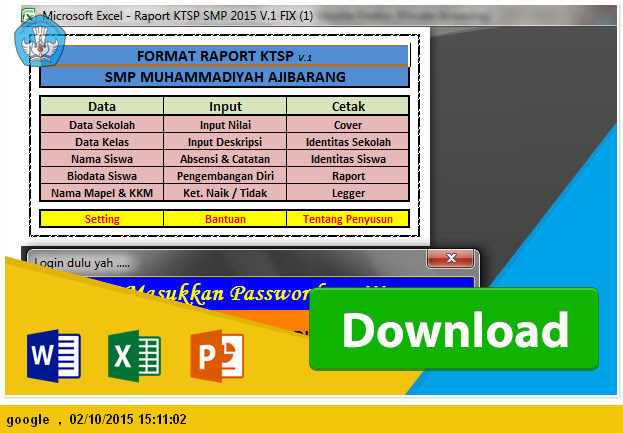Click the green Download button
623x433 pixels.
tap(454, 329)
